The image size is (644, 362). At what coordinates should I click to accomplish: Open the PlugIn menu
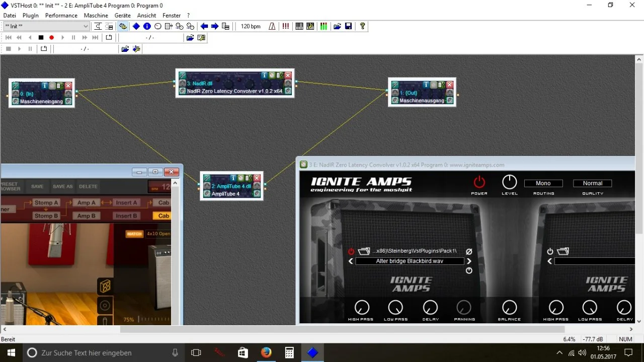[x=31, y=16]
